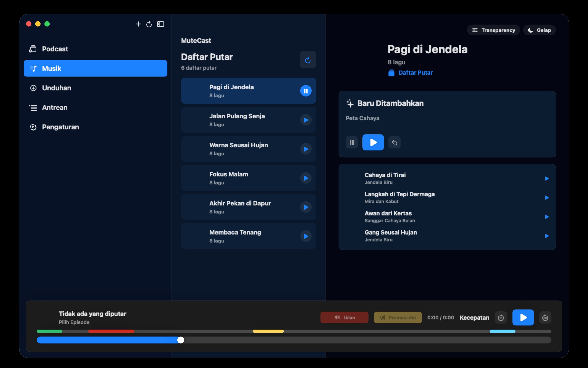Toggle the Promosi diri mute button
588x368 pixels.
398,317
